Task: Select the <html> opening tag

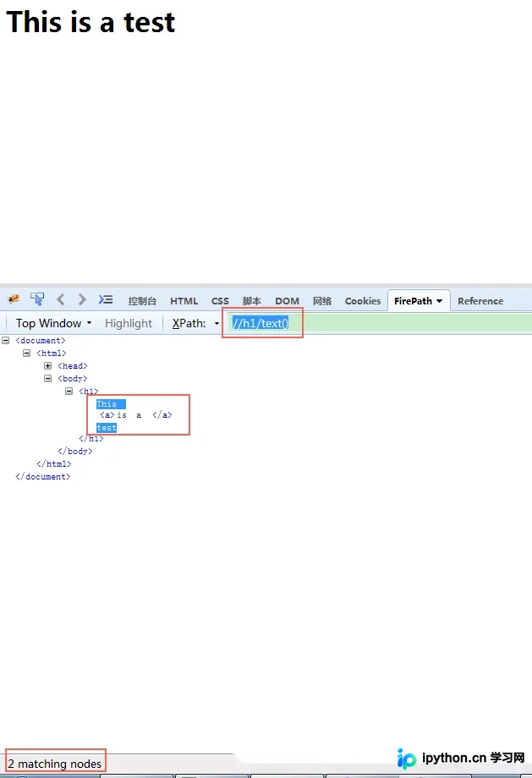Action: coord(51,353)
